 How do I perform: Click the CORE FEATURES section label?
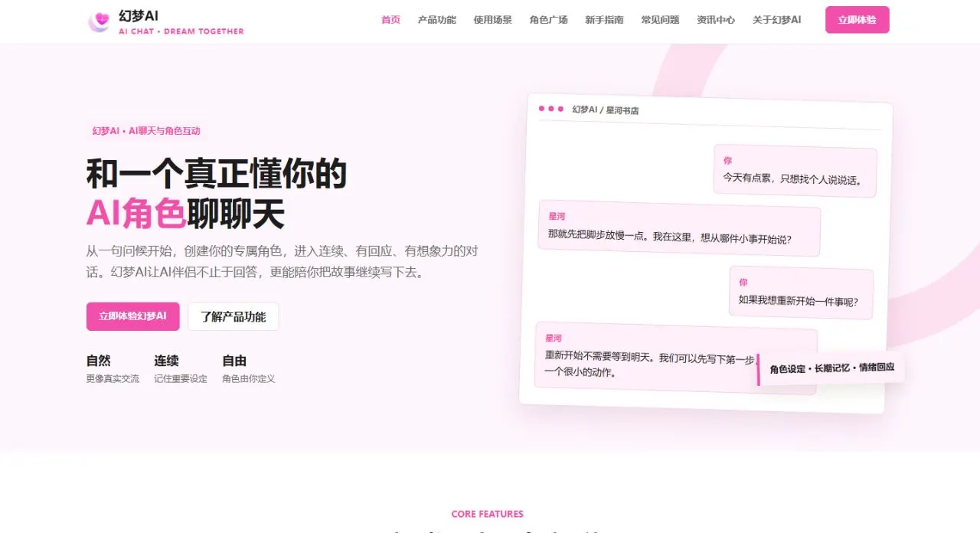(x=488, y=514)
